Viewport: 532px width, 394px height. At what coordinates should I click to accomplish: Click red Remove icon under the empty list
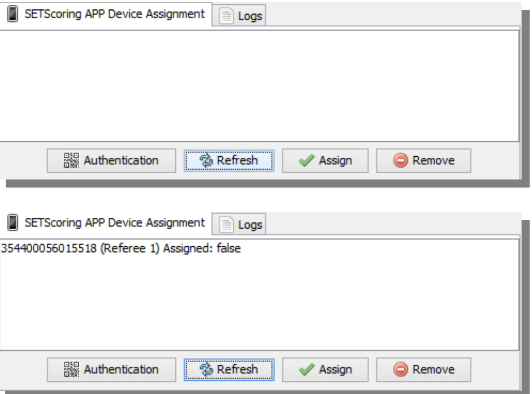point(400,161)
